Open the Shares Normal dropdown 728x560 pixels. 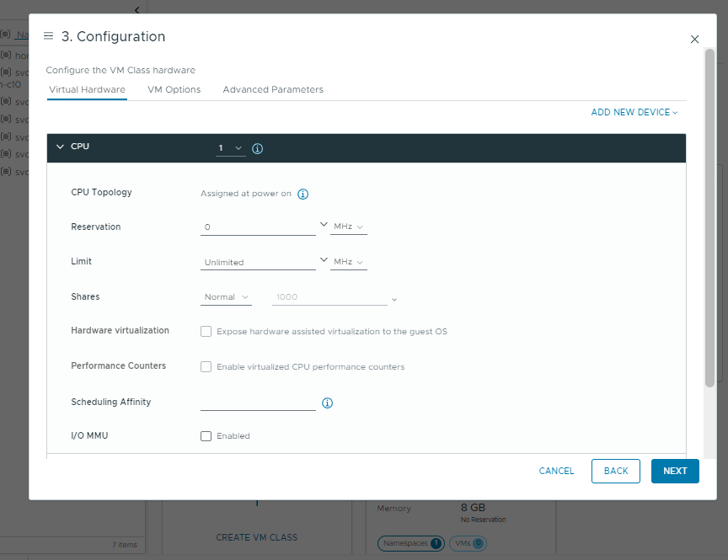(x=226, y=296)
